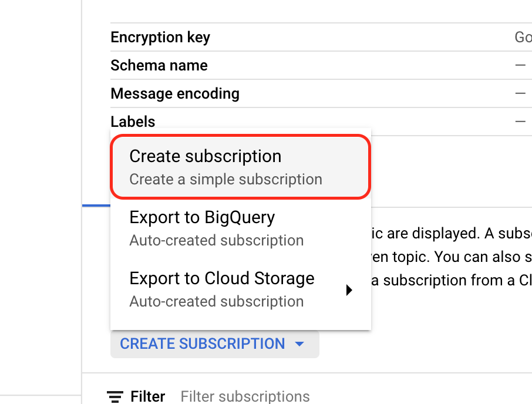
Task: Click the Labels row label
Action: [133, 122]
